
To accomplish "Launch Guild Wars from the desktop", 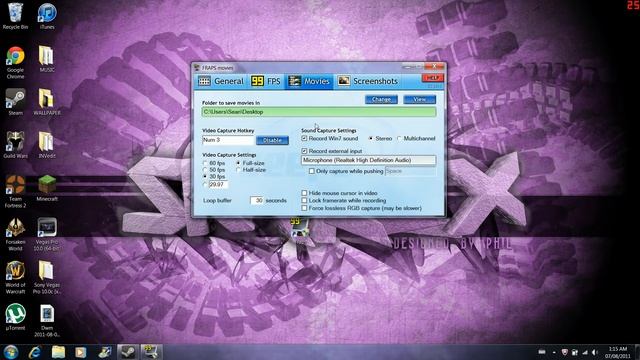I will (16, 145).
